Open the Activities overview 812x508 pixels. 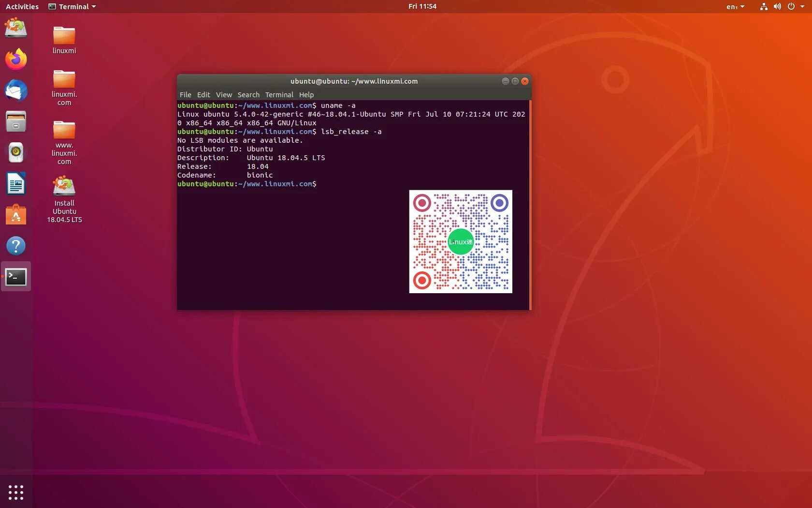22,6
